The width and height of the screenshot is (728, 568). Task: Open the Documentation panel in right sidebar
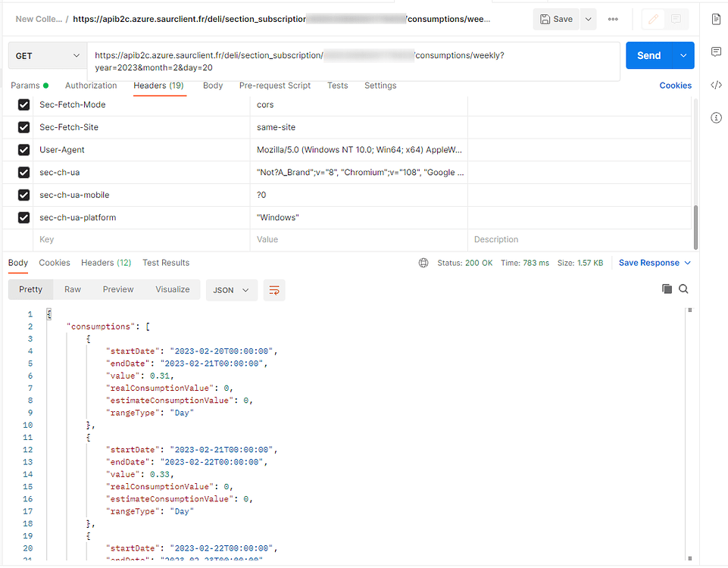click(716, 18)
